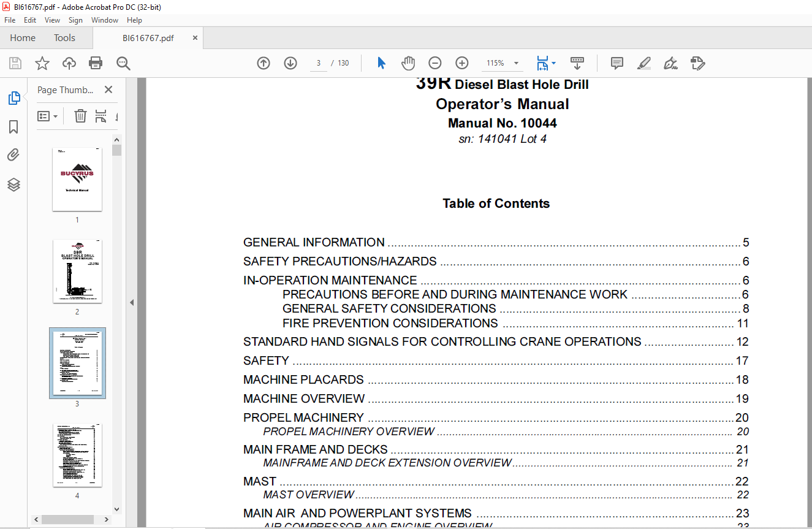Select the highlight text pen tool

tap(644, 63)
